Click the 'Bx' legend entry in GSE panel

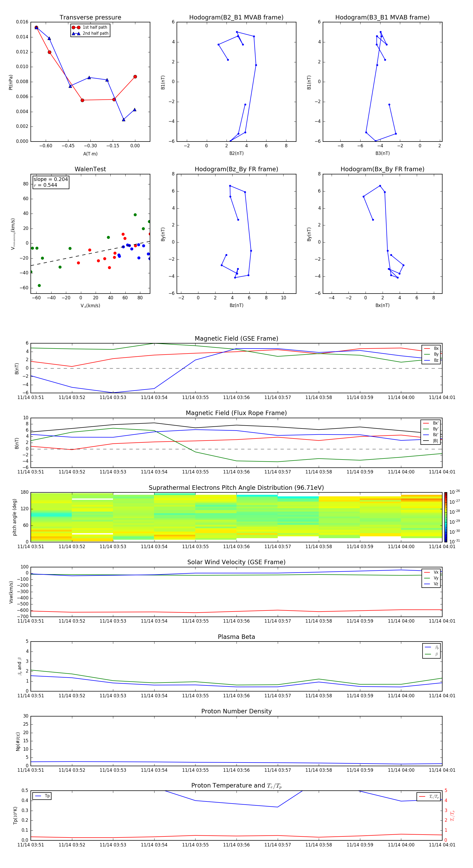pos(431,349)
